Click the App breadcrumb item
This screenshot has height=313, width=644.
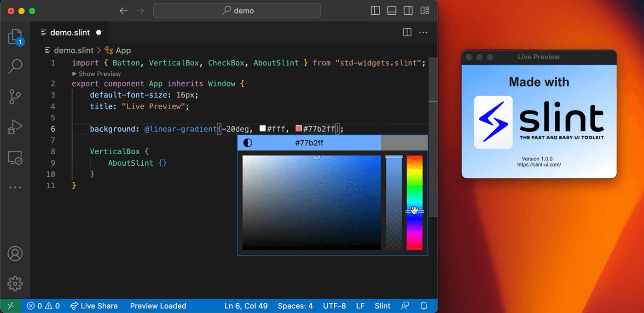123,51
